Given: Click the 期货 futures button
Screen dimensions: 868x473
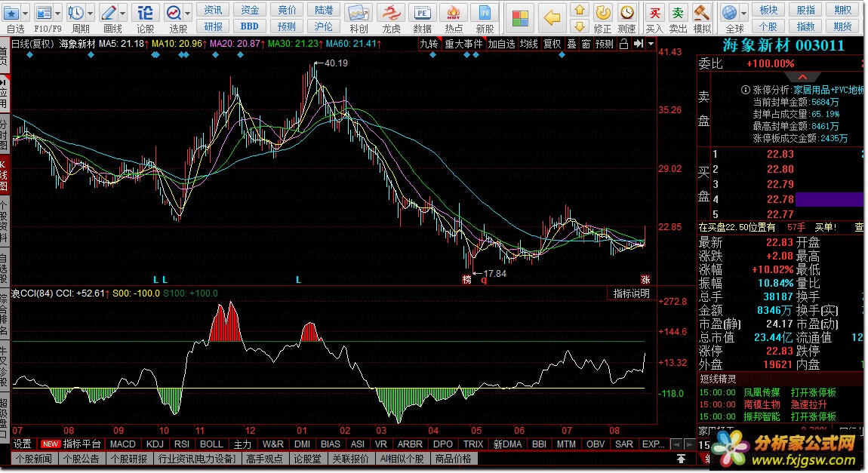Looking at the screenshot, I should [842, 26].
